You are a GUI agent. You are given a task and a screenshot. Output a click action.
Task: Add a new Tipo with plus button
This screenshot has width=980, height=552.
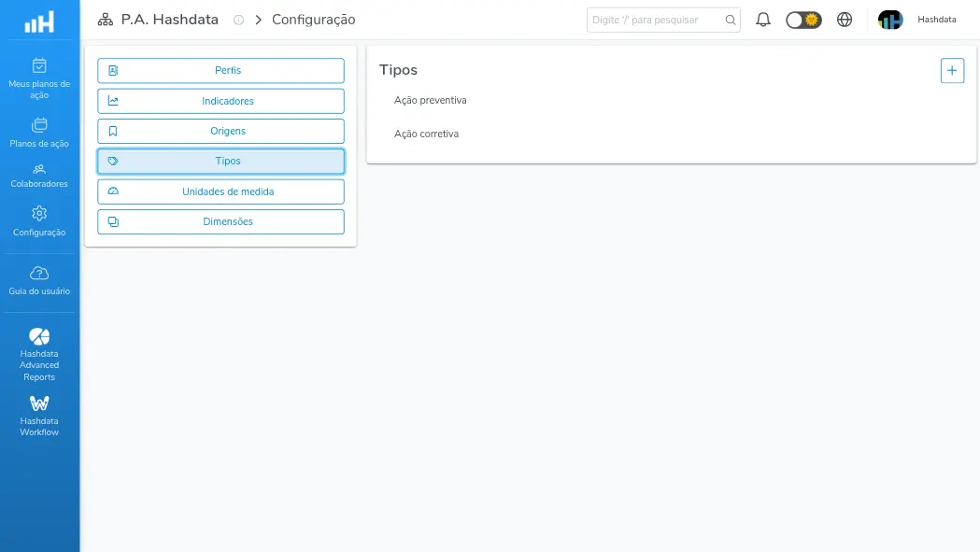[952, 71]
